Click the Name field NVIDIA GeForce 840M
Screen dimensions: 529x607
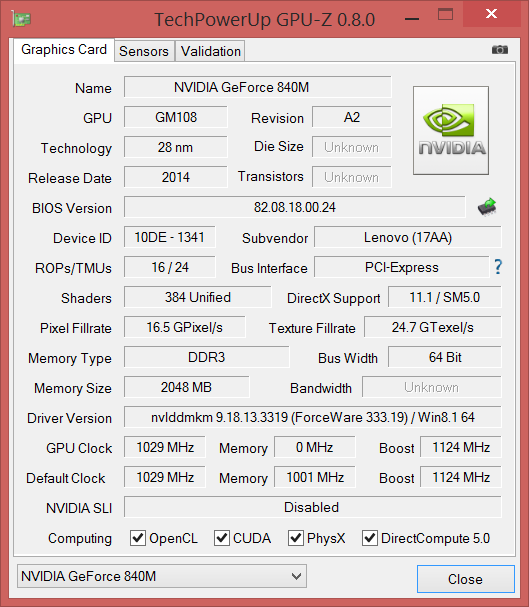(x=258, y=87)
